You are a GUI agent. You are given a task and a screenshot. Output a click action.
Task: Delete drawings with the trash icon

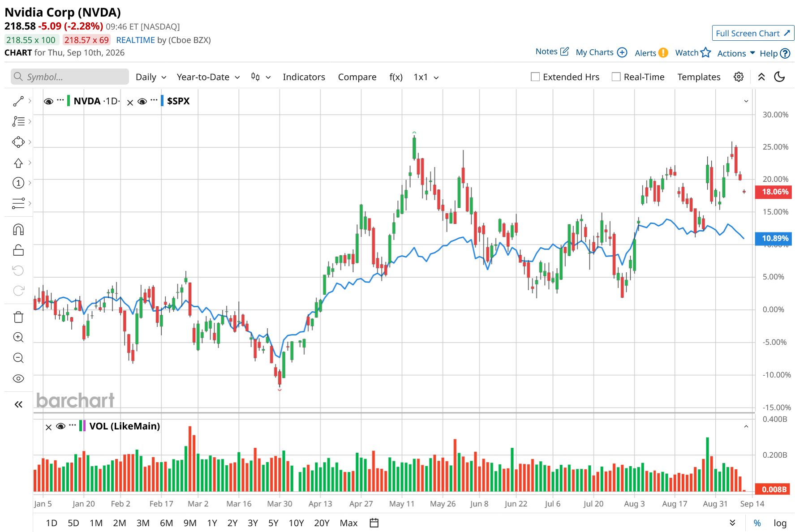pyautogui.click(x=18, y=317)
